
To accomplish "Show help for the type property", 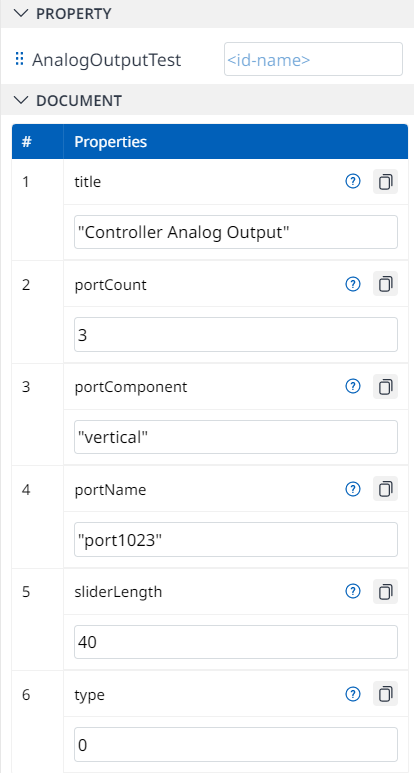I will (353, 694).
